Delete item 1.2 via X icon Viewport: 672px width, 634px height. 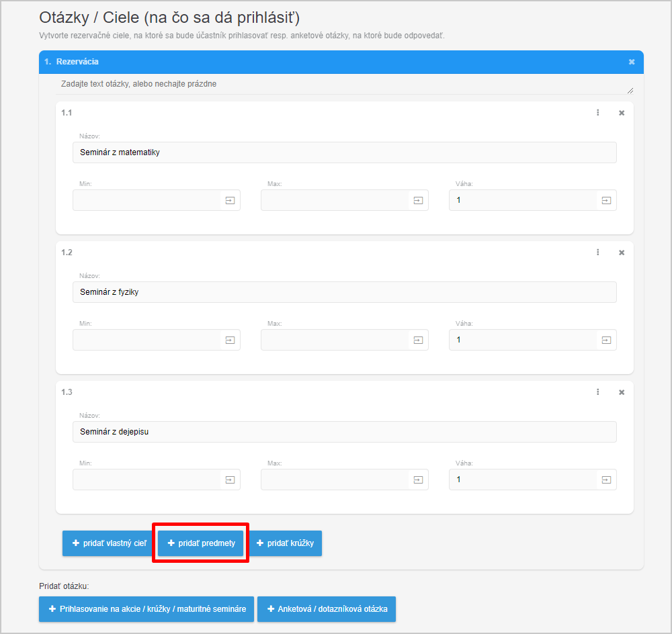tap(622, 253)
